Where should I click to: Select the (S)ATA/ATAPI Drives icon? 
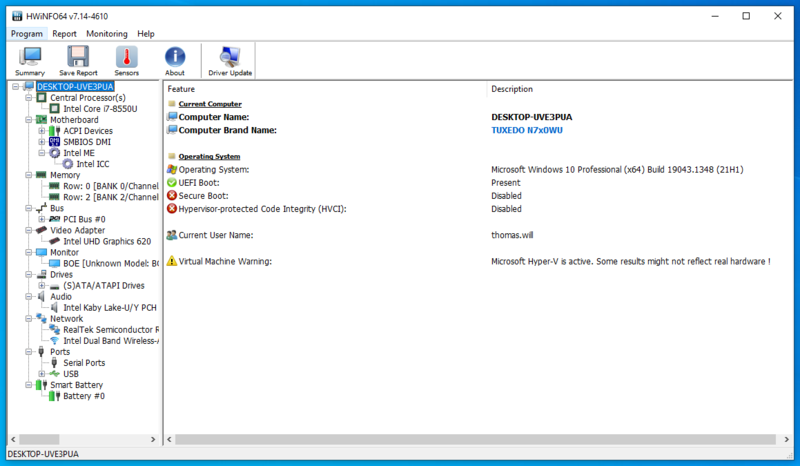coord(55,286)
